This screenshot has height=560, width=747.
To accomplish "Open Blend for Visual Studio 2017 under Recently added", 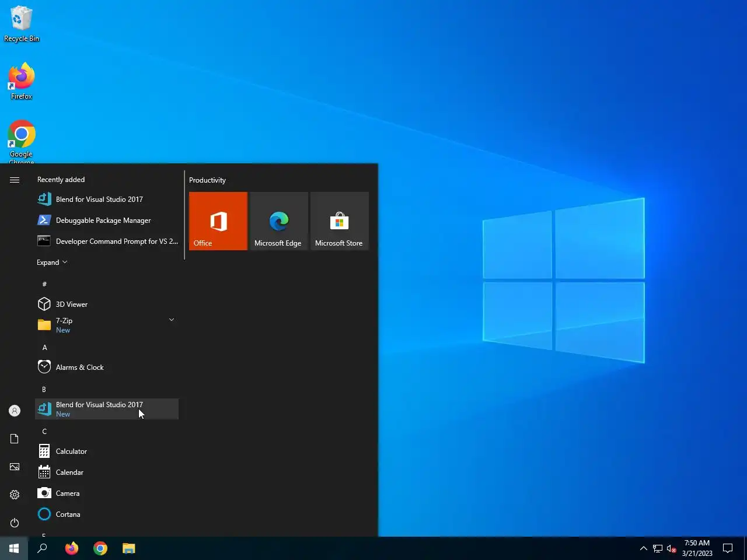I will click(107, 199).
